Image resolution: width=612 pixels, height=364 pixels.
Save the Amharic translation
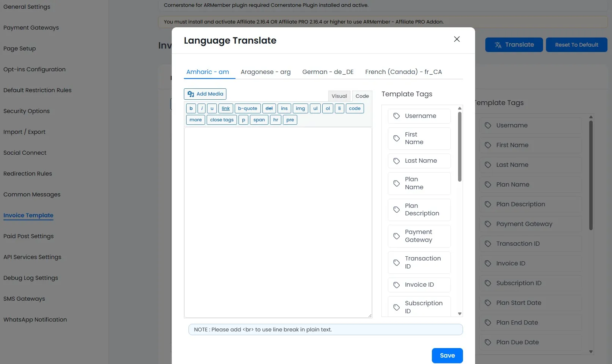[x=447, y=355]
